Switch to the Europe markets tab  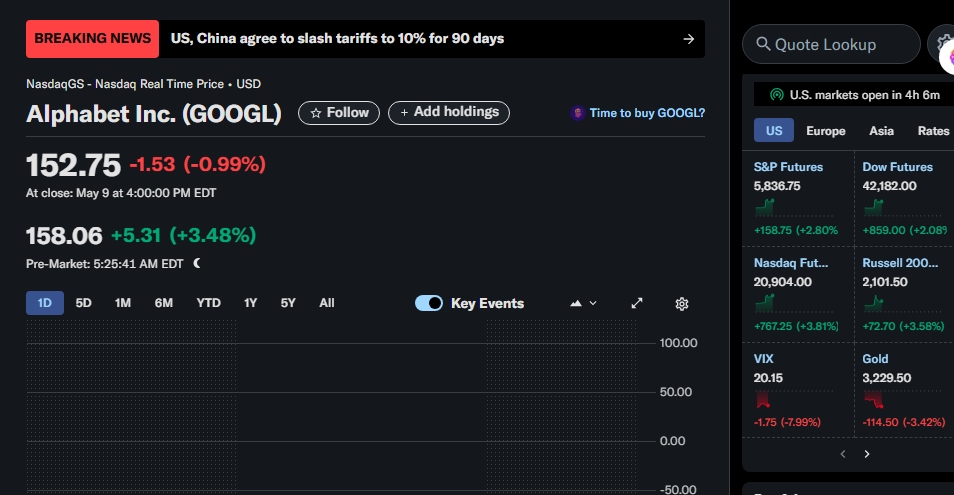click(x=826, y=131)
